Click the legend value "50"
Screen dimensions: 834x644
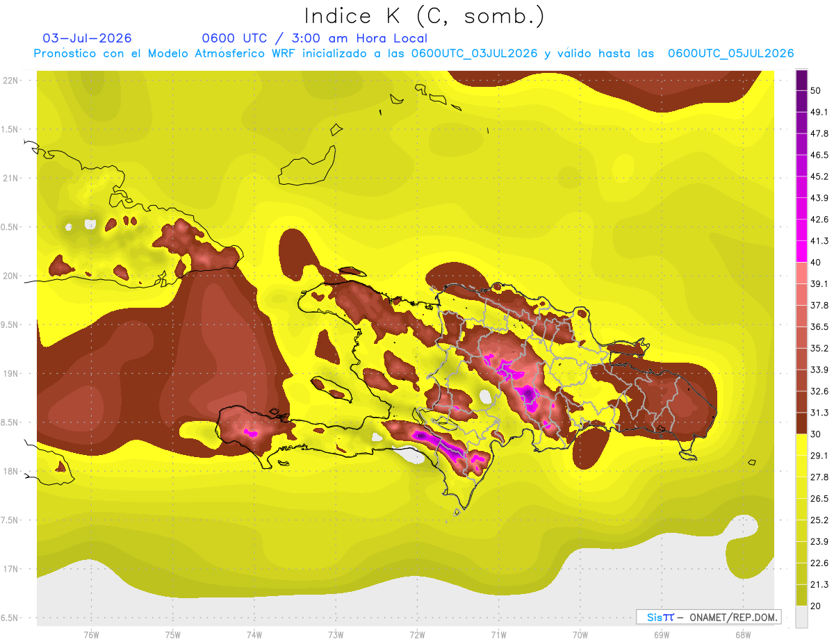click(816, 90)
